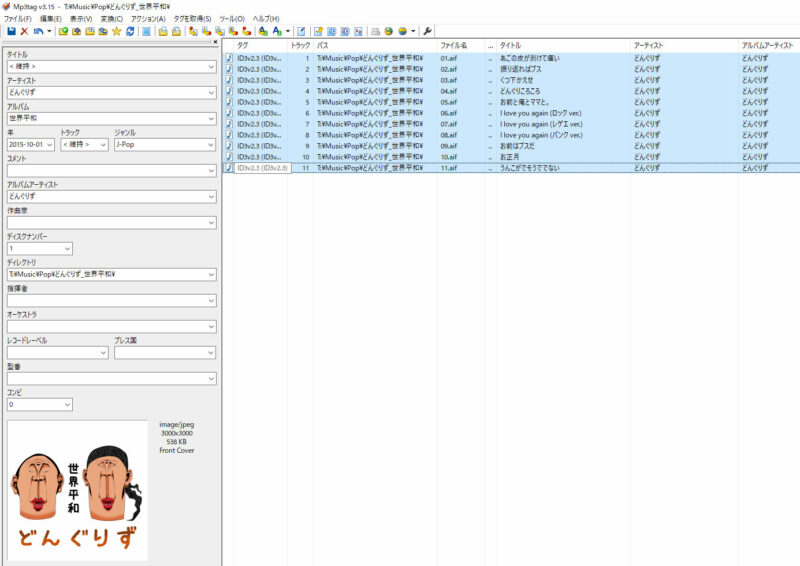The height and width of the screenshot is (566, 800).
Task: Expand the アルバム field dropdown
Action: [x=211, y=118]
